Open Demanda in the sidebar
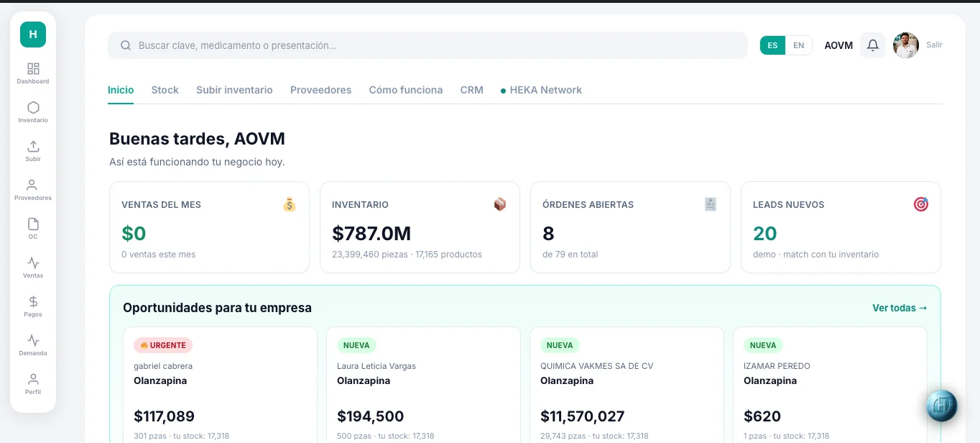Viewport: 980px width, 443px height. pos(33,344)
